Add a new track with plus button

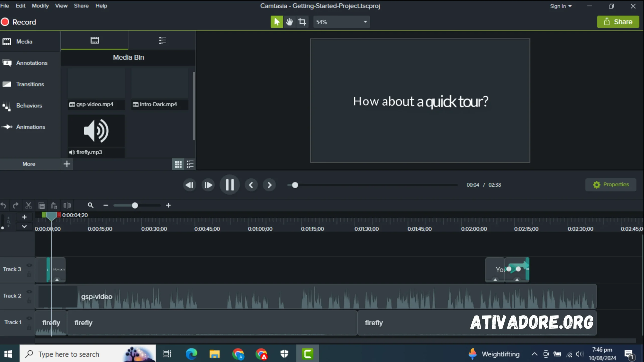[24, 217]
